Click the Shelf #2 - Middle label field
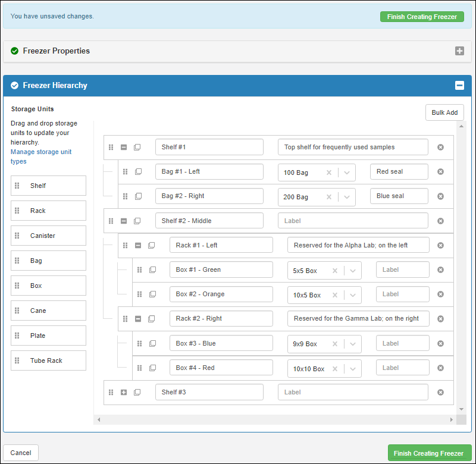Screen dimensions: 476x464 [353, 221]
